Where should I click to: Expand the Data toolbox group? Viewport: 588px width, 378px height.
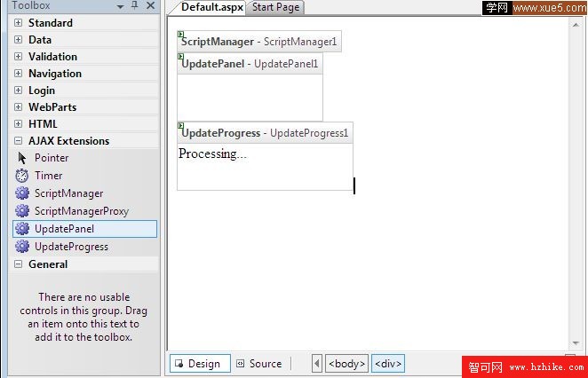(18, 39)
